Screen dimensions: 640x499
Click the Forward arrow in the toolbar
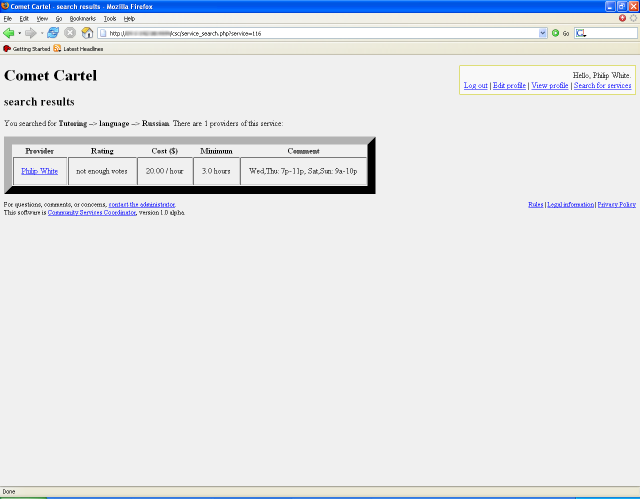coord(30,33)
